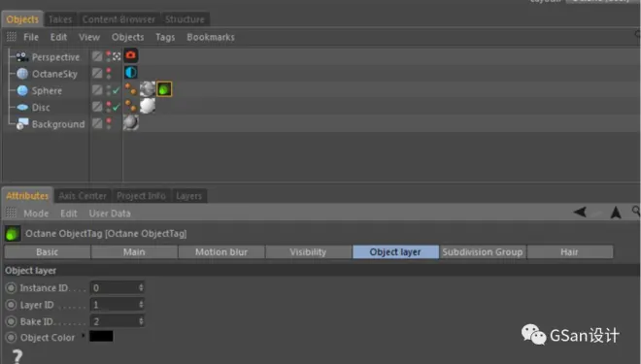Toggle the layer square for OctaneSky
641x364 pixels.
[97, 73]
